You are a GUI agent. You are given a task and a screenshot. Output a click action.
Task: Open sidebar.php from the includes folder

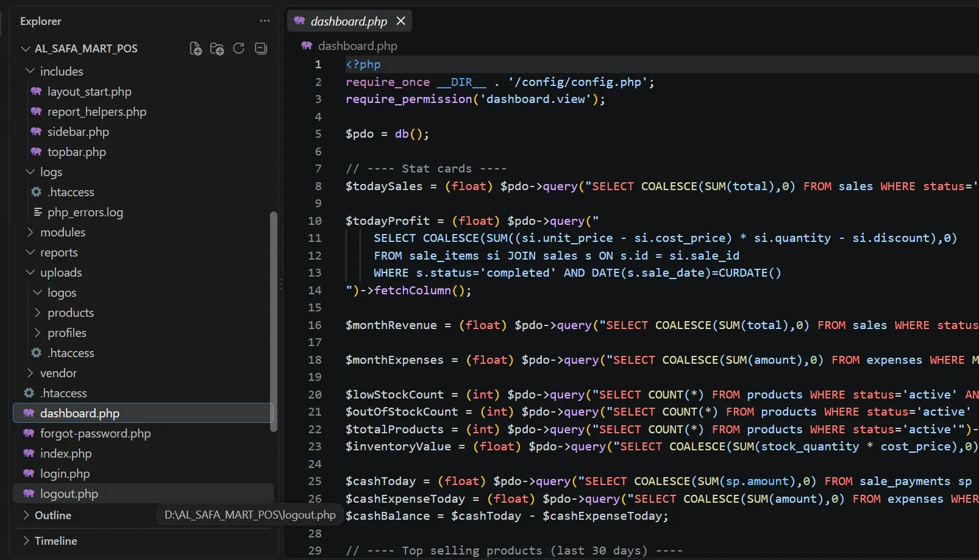pyautogui.click(x=78, y=132)
